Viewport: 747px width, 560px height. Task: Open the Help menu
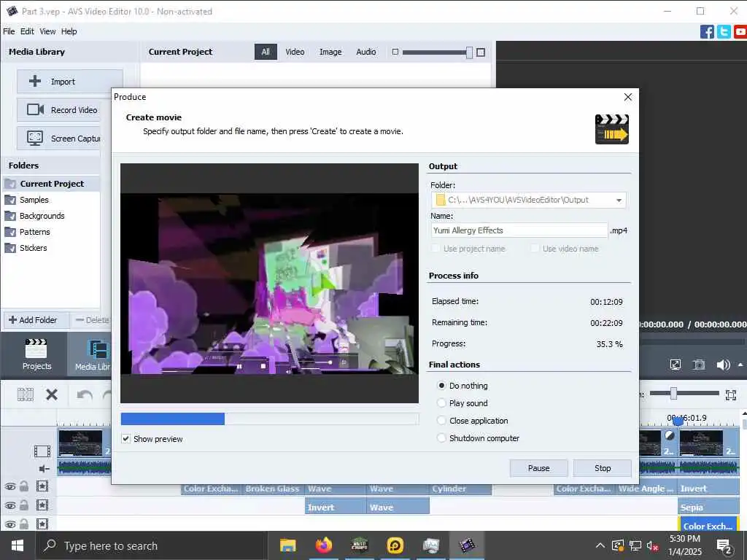tap(69, 31)
